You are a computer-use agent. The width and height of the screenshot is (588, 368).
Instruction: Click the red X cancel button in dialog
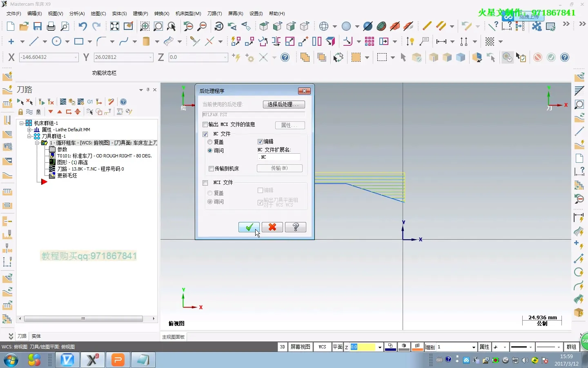click(x=272, y=227)
